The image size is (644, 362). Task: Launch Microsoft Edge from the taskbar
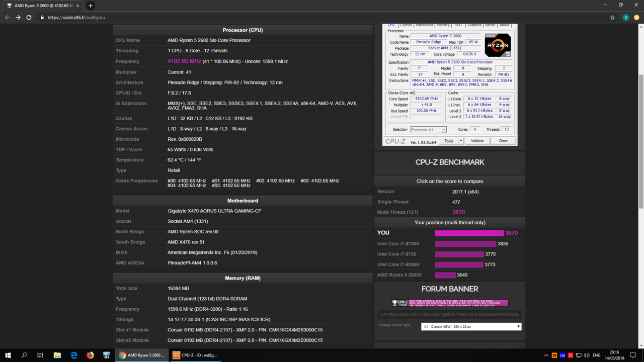[x=74, y=355]
